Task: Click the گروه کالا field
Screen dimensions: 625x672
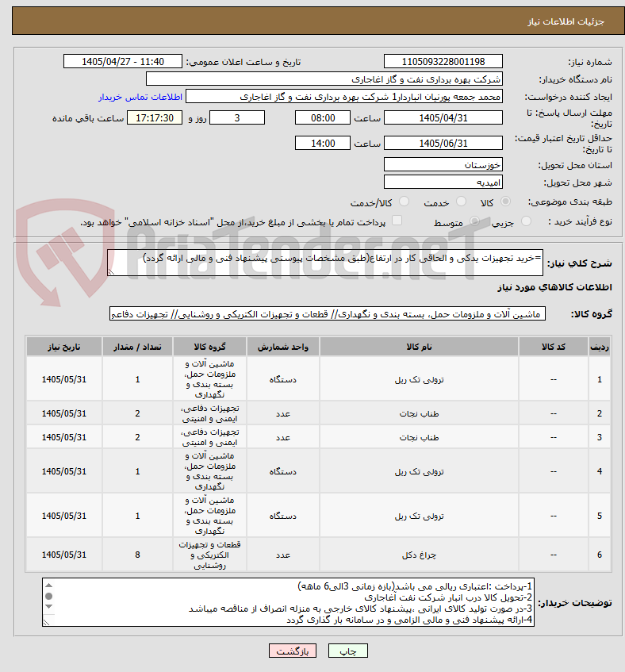Action: point(328,314)
